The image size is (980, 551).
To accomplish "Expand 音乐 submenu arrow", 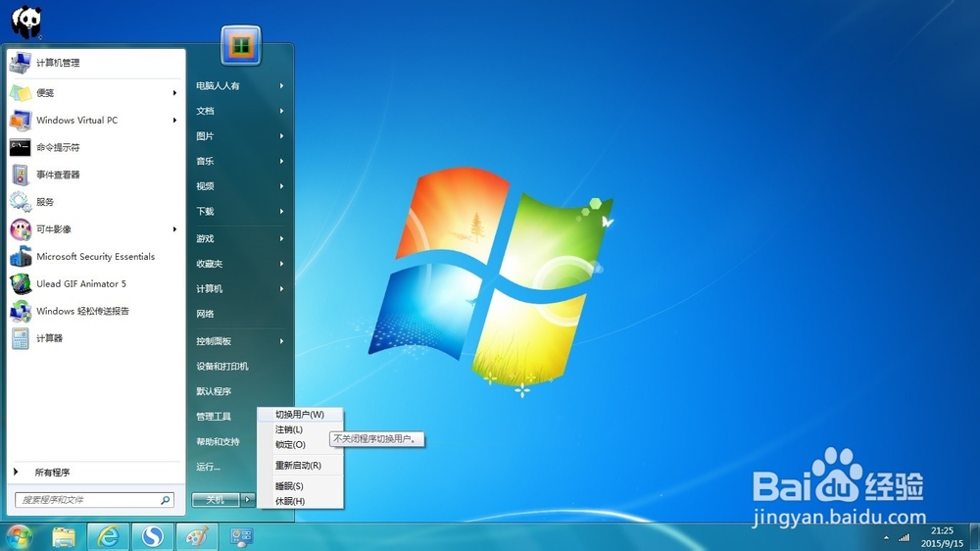I will [282, 161].
